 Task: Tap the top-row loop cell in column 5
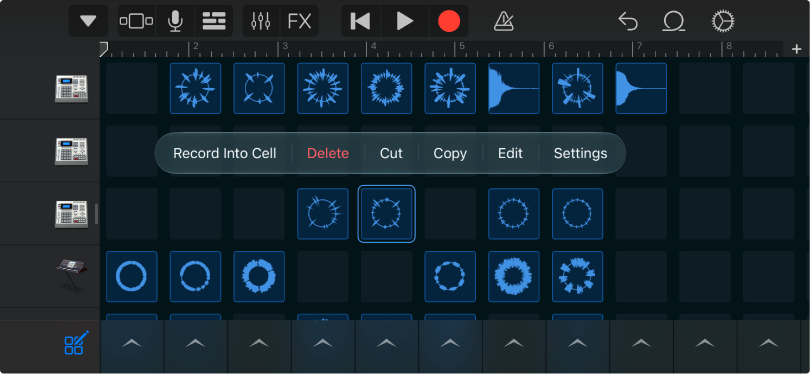point(386,89)
